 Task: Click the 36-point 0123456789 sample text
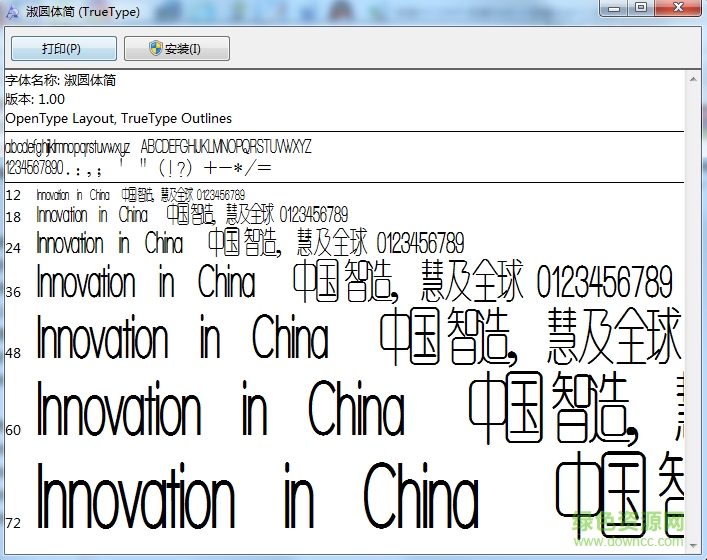tap(605, 282)
